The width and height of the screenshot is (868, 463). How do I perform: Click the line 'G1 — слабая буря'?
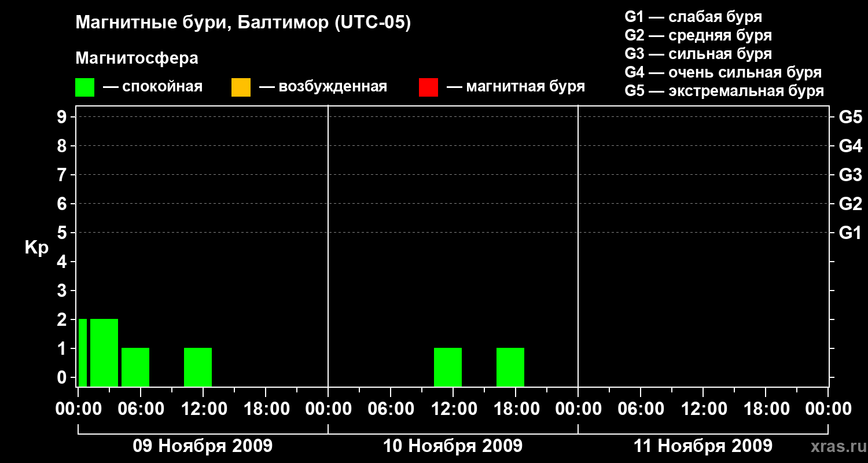click(x=693, y=17)
